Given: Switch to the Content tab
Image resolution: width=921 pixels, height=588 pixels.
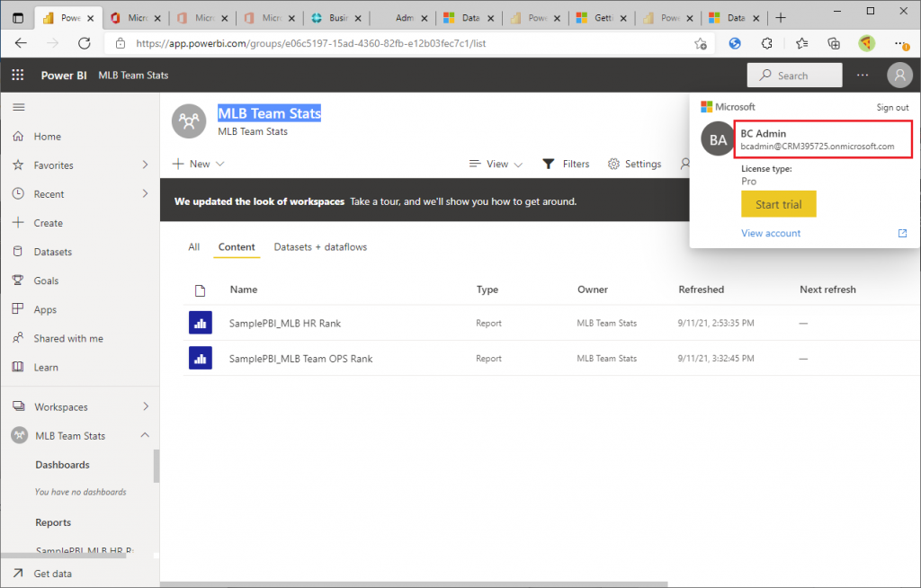Looking at the screenshot, I should [237, 247].
